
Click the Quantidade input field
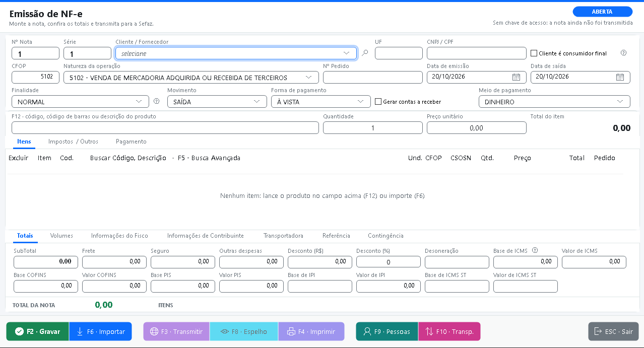click(x=373, y=128)
